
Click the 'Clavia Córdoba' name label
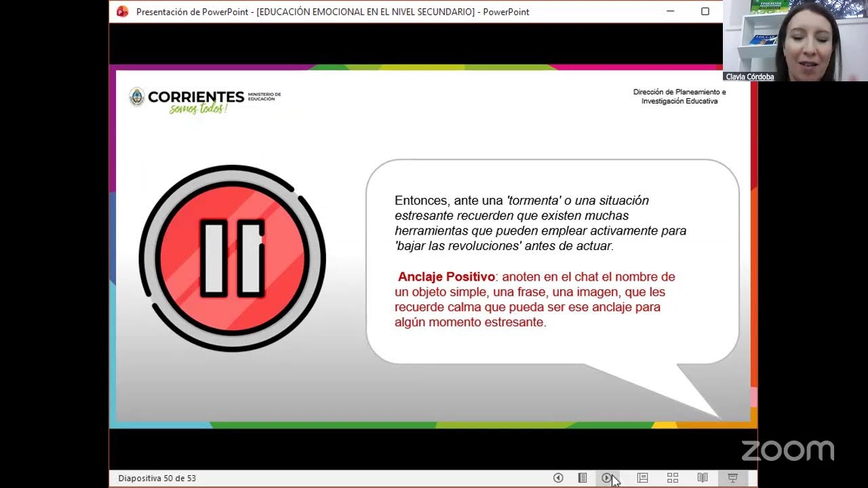(749, 77)
